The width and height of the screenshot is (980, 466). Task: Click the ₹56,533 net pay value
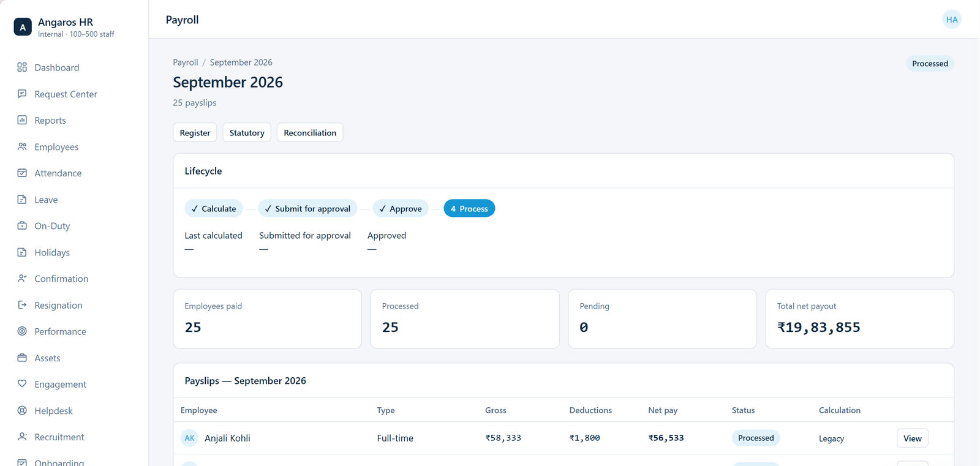(666, 438)
